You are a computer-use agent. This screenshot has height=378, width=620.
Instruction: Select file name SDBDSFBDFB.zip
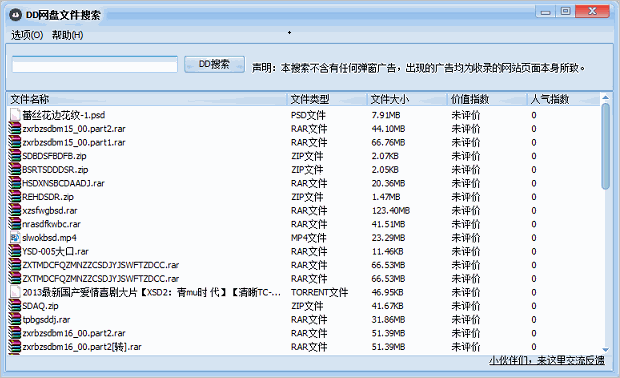[54, 156]
